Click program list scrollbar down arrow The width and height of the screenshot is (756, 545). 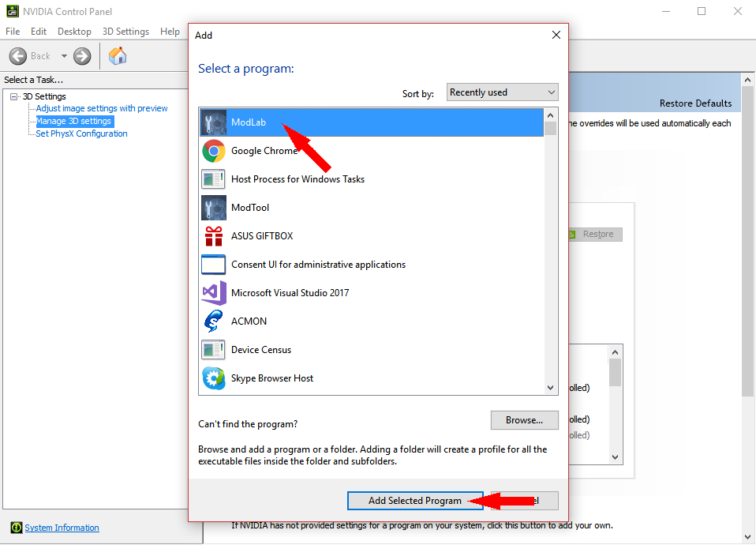(551, 388)
